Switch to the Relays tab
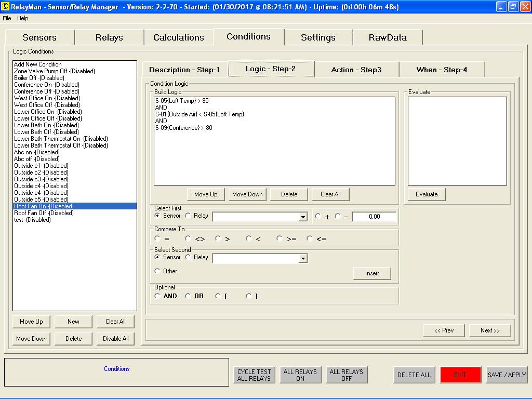 pyautogui.click(x=109, y=37)
